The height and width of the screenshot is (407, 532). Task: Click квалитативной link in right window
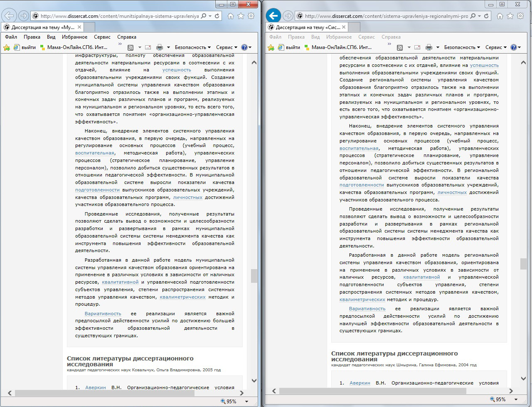tap(421, 277)
